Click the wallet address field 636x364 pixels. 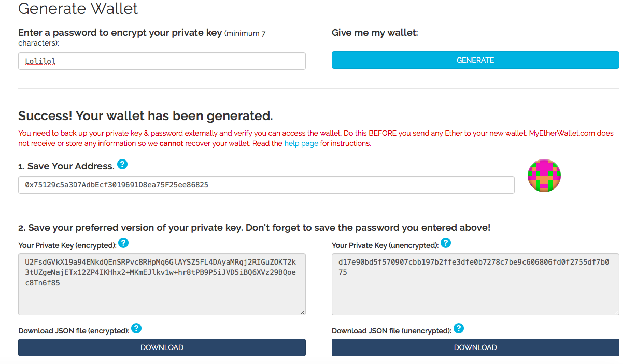(x=266, y=185)
